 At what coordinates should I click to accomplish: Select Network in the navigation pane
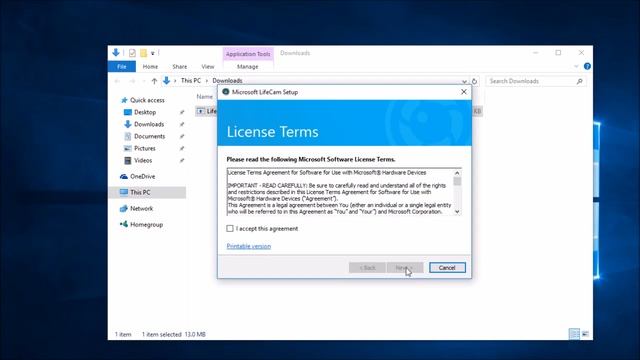click(141, 208)
